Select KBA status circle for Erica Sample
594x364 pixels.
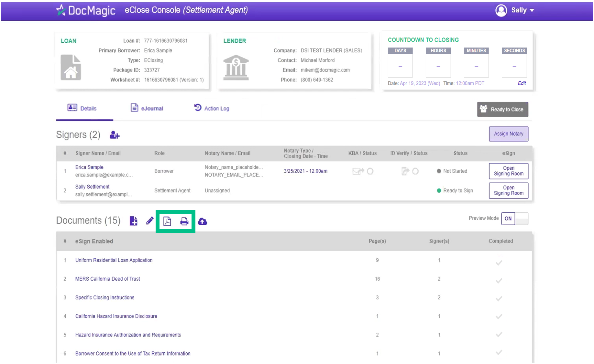370,171
